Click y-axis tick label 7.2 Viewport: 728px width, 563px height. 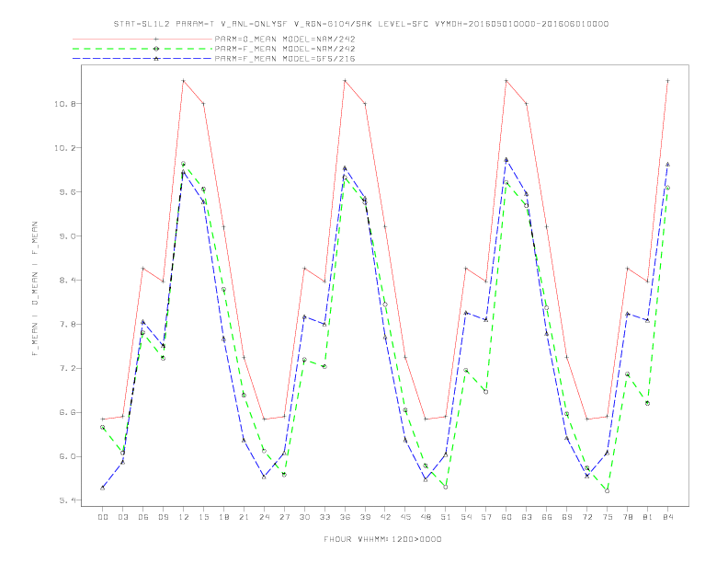(67, 368)
